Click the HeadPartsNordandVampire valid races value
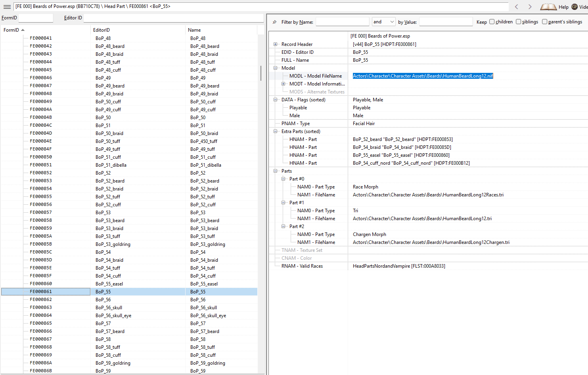Image resolution: width=588 pixels, height=375 pixels. pyautogui.click(x=399, y=266)
